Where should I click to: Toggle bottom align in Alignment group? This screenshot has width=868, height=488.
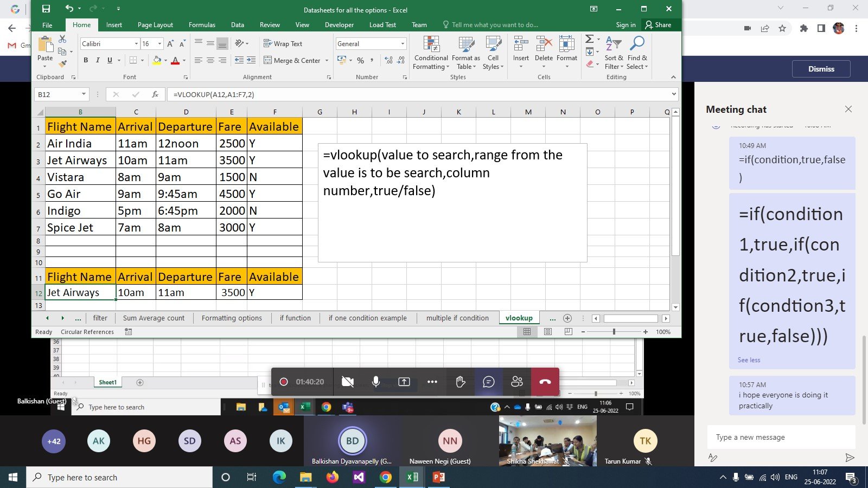pyautogui.click(x=222, y=44)
